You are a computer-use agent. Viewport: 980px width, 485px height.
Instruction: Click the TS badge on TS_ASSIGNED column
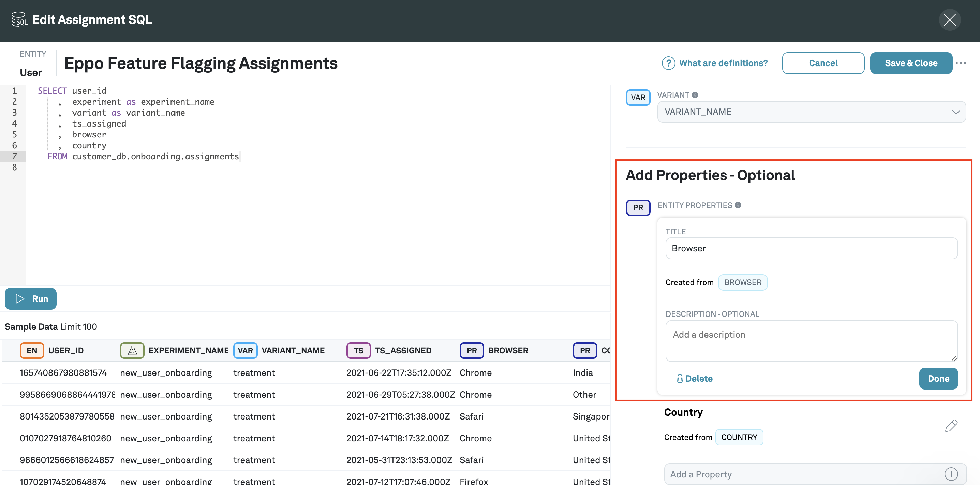coord(358,350)
